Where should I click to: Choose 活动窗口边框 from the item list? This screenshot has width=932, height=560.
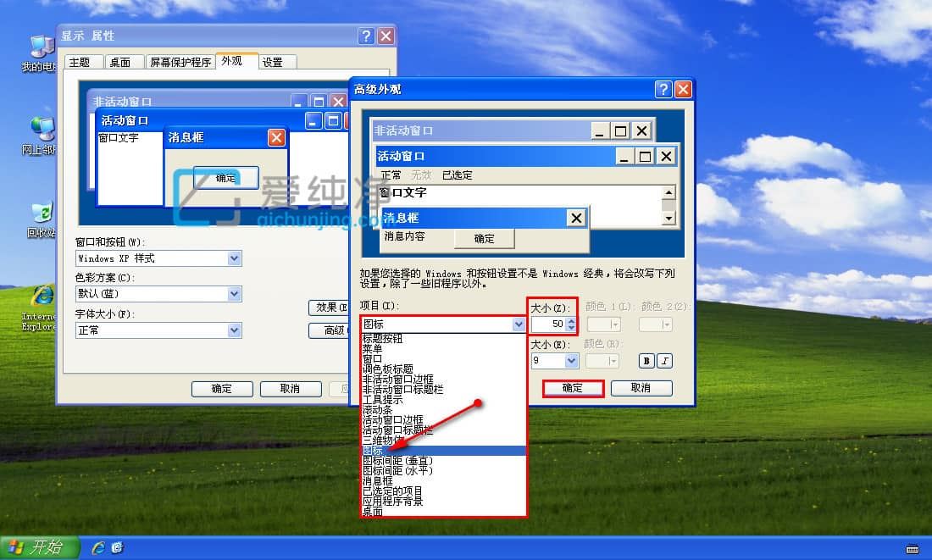tap(443, 419)
